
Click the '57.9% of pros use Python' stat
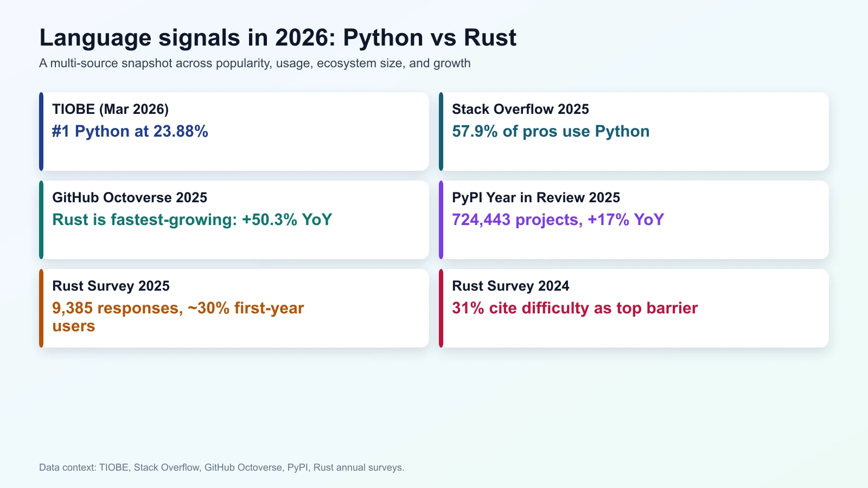point(551,131)
